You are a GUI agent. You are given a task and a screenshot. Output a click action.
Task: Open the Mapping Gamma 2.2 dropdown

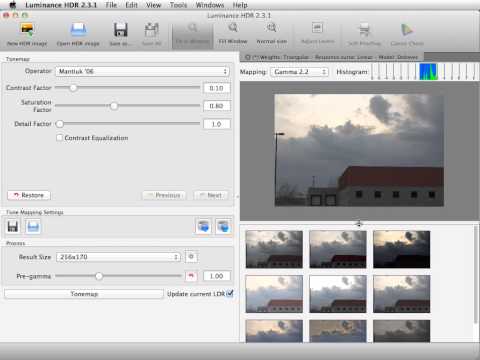(299, 72)
